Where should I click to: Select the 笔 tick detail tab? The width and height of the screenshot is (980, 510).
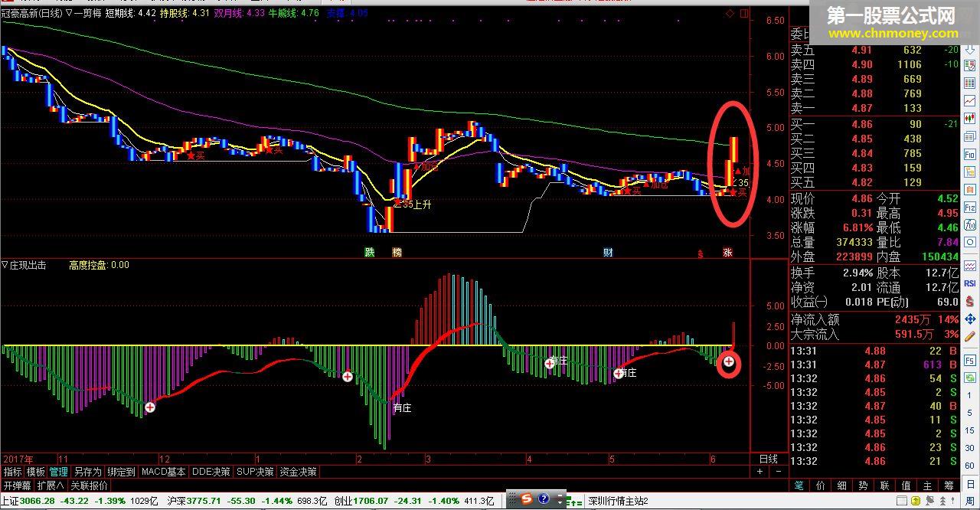tap(799, 485)
